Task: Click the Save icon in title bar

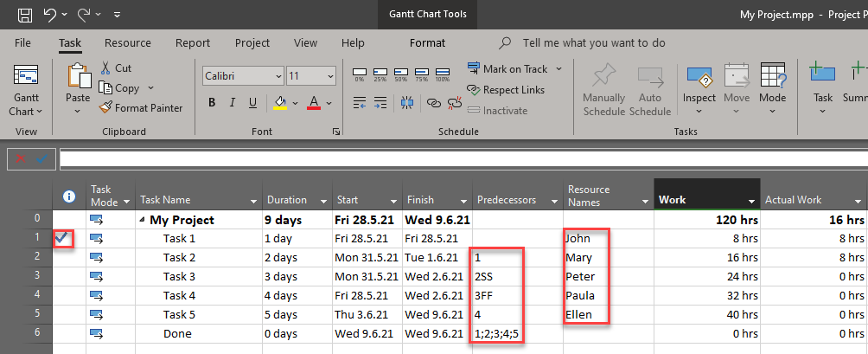Action: pos(25,15)
